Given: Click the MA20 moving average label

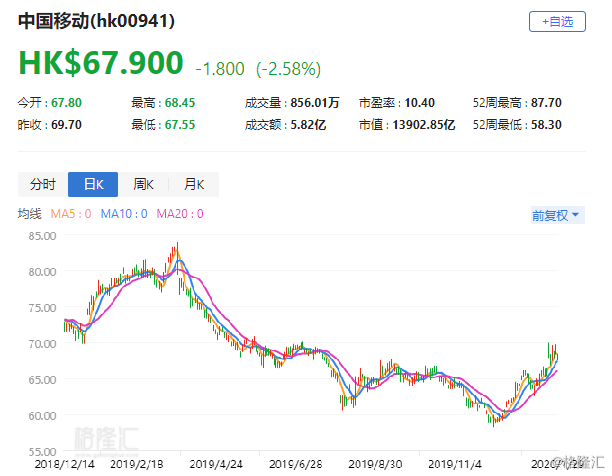Looking at the screenshot, I should click(180, 214).
